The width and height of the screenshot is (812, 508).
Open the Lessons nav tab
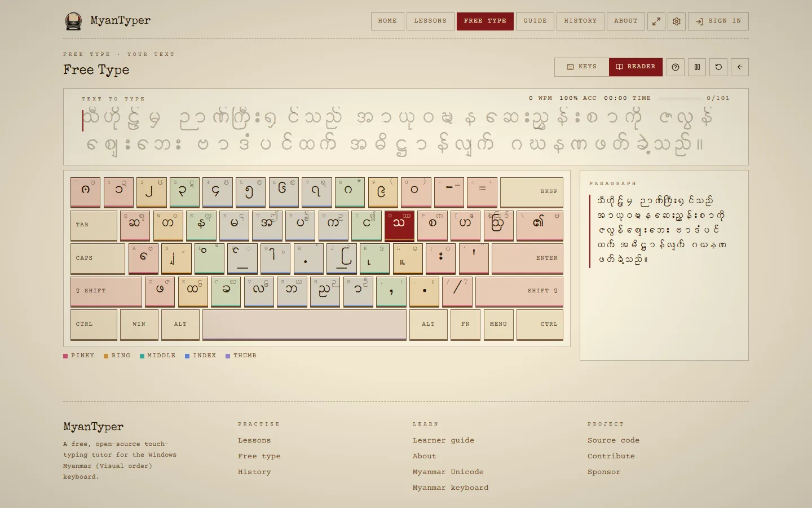pos(430,21)
